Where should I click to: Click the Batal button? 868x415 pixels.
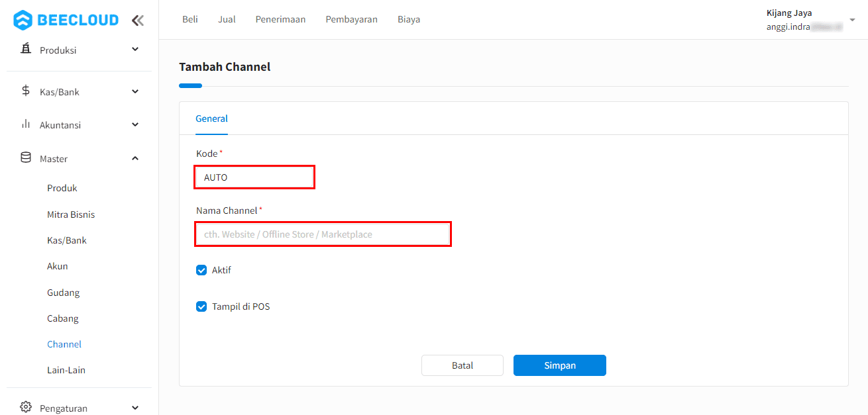click(462, 365)
